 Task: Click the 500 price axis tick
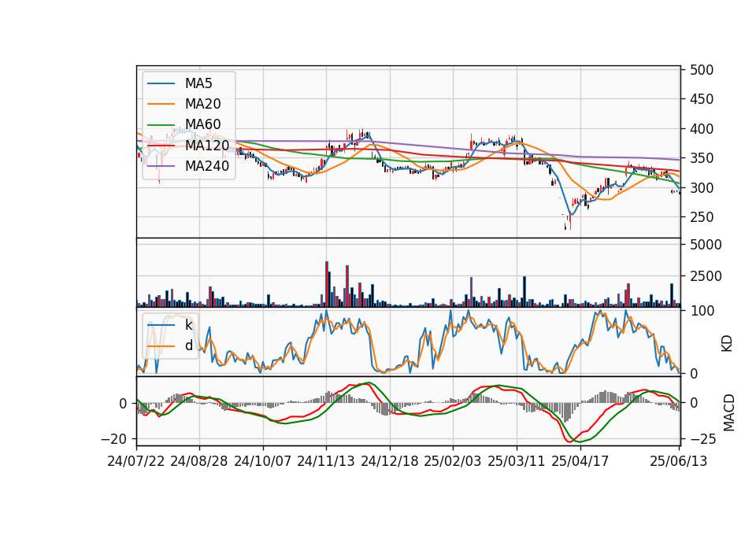(x=702, y=70)
